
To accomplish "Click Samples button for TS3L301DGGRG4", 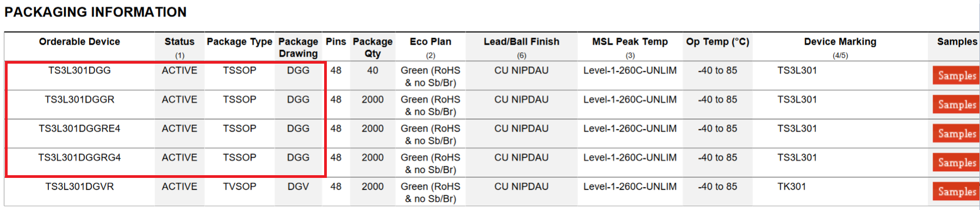I will pos(957,162).
